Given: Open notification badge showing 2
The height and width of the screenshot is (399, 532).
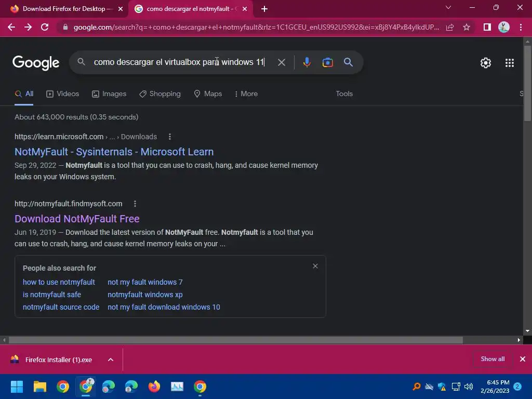Looking at the screenshot, I should [517, 387].
